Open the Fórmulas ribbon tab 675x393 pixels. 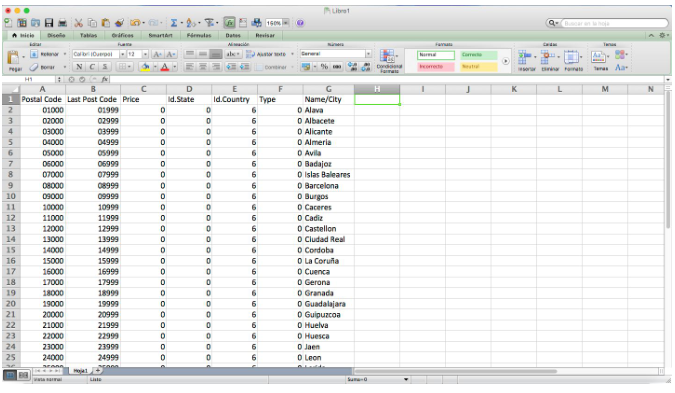[x=199, y=35]
